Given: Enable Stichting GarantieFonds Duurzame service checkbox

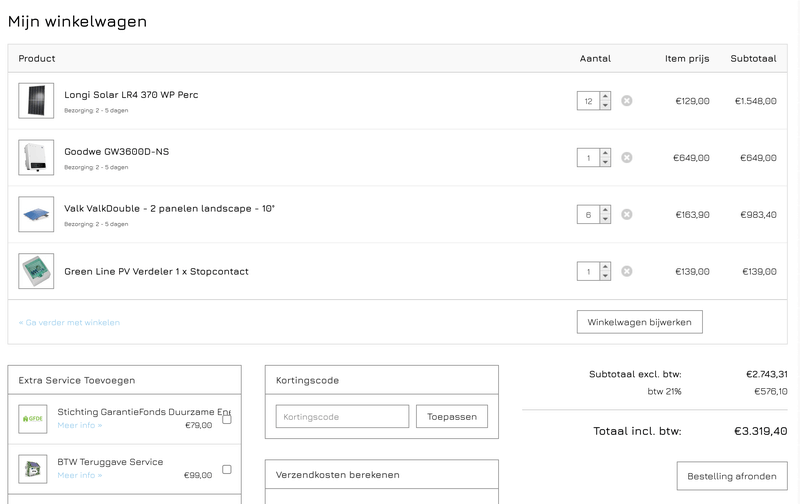Looking at the screenshot, I should (x=227, y=419).
